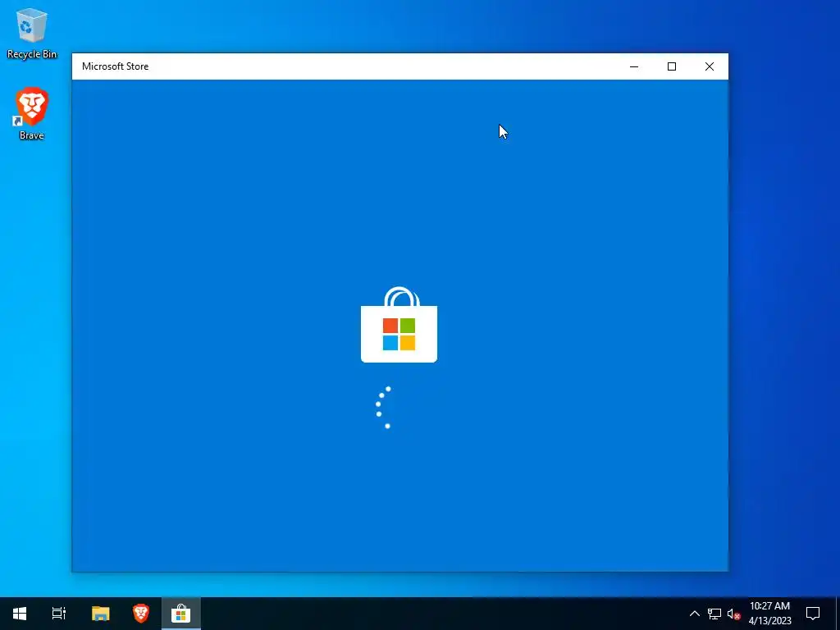Minimize the Microsoft Store window
Screen dimensions: 840x630
(634, 66)
